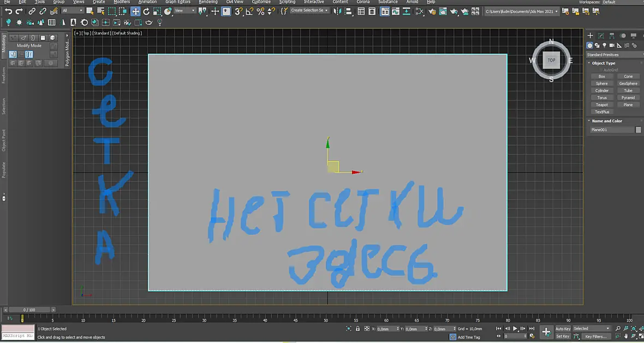
Task: Open the Customize menu
Action: click(x=261, y=2)
